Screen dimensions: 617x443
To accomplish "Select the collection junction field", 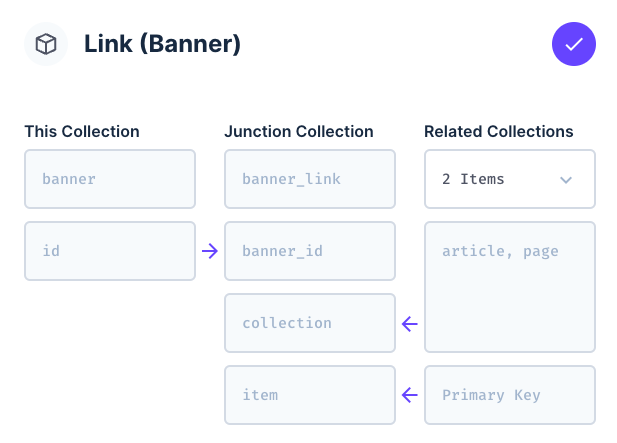I will point(310,323).
